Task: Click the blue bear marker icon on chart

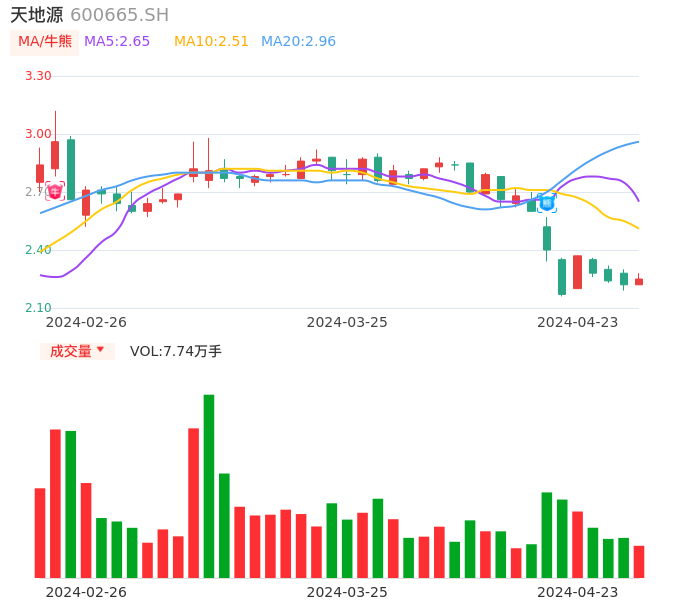Action: [x=547, y=203]
